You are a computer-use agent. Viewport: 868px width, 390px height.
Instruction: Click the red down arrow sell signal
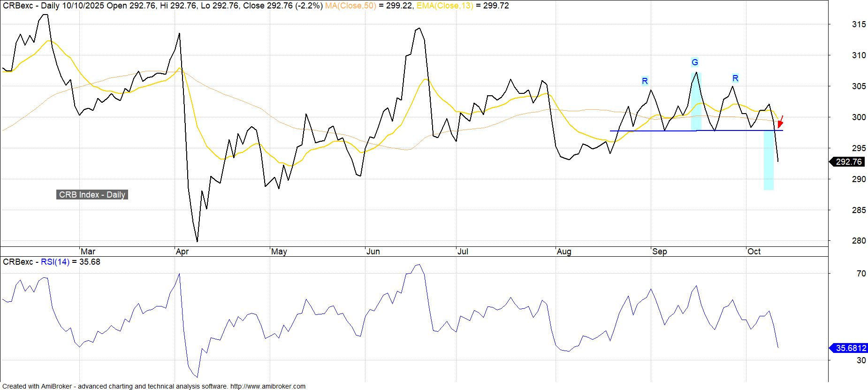point(780,122)
